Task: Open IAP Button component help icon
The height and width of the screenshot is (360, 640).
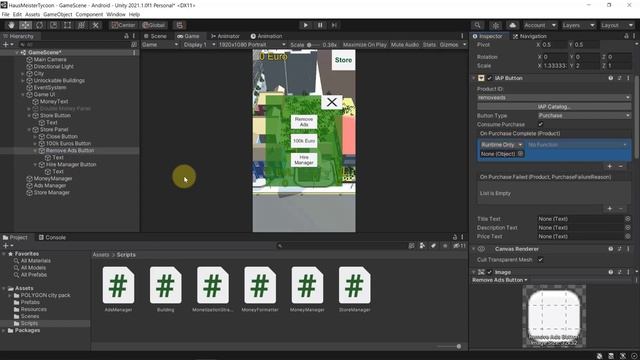Action: click(x=611, y=78)
